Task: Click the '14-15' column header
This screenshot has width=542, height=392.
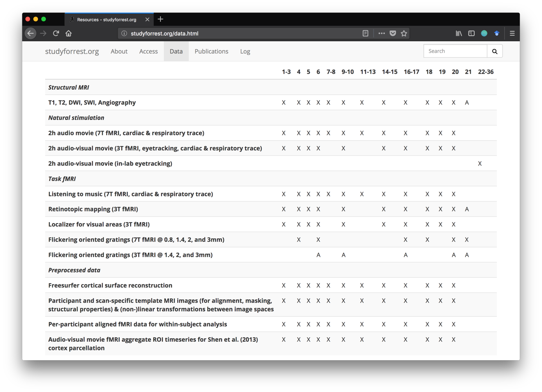Action: [x=390, y=72]
